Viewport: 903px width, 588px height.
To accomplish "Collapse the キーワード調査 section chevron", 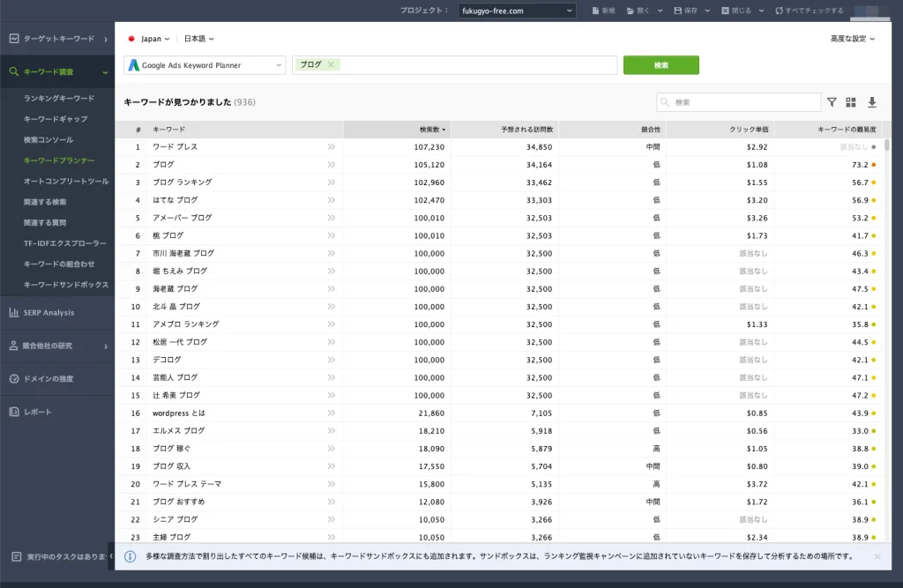I will [106, 72].
